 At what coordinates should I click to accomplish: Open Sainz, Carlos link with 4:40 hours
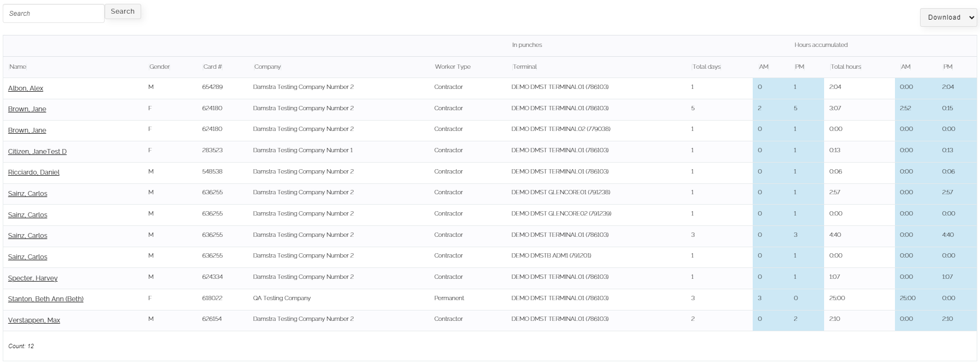pos(28,235)
